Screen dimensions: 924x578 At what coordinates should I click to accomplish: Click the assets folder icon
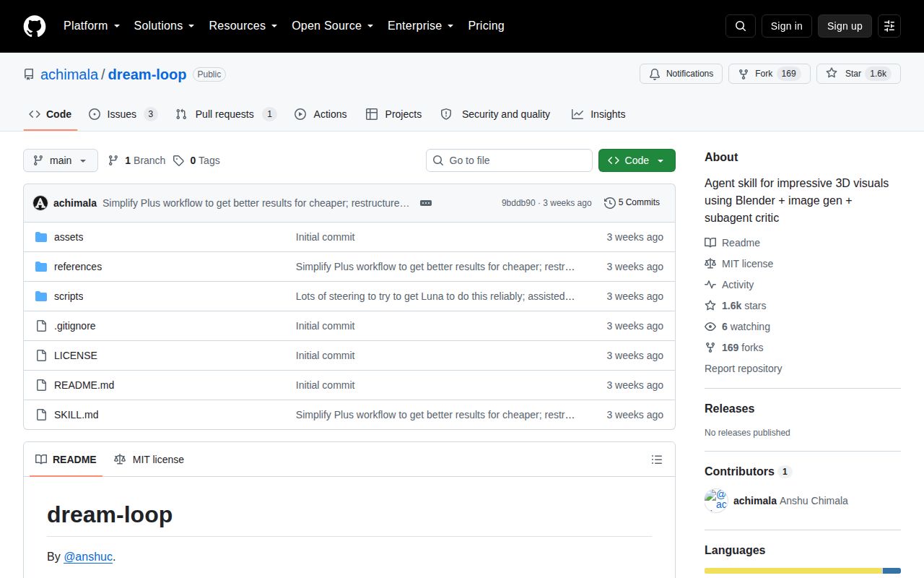tap(41, 237)
